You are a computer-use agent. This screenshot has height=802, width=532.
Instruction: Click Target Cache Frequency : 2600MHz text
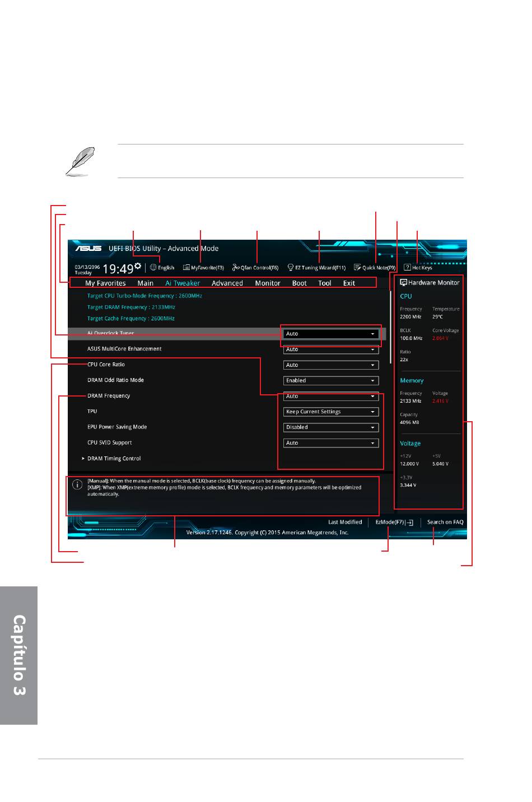[x=131, y=318]
